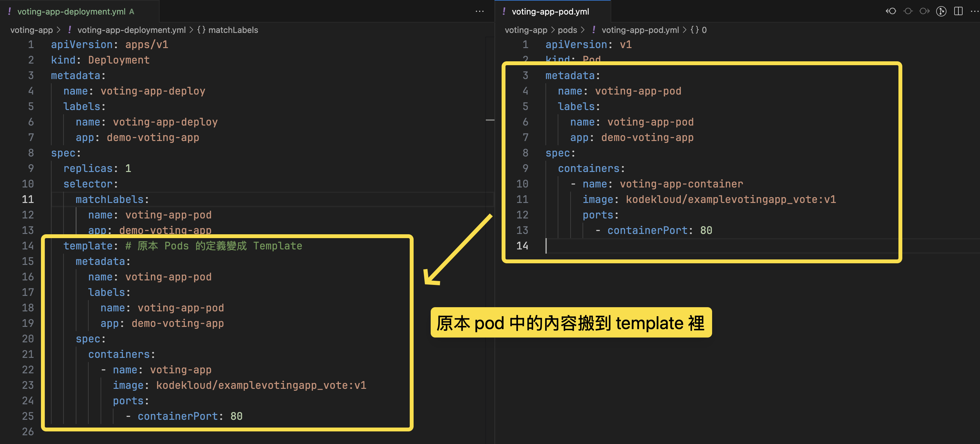Click '- name: voting-app-container' line
Screen dimensions: 980x444
[x=657, y=184]
